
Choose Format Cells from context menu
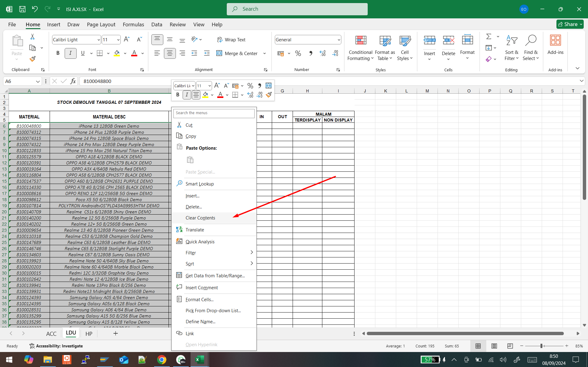pos(199,300)
